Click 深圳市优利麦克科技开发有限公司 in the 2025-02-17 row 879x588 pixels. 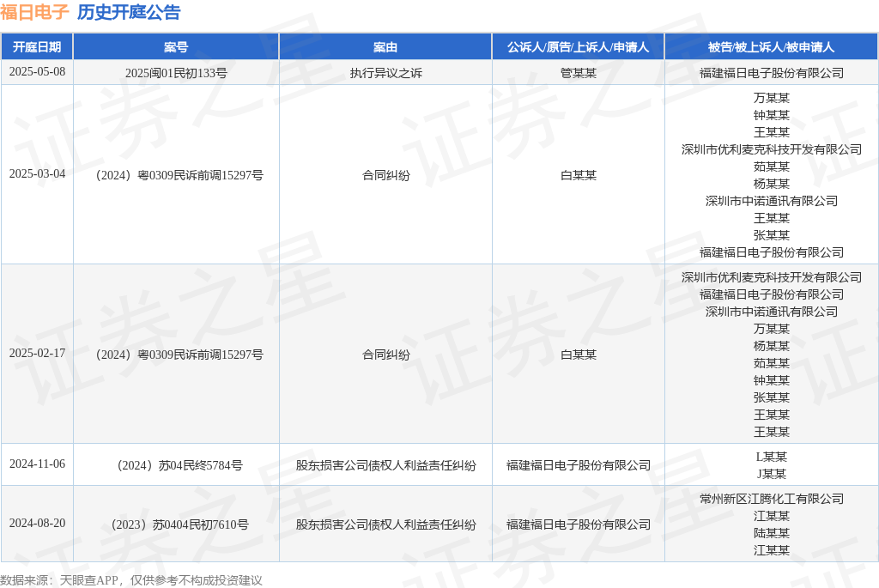coord(772,277)
